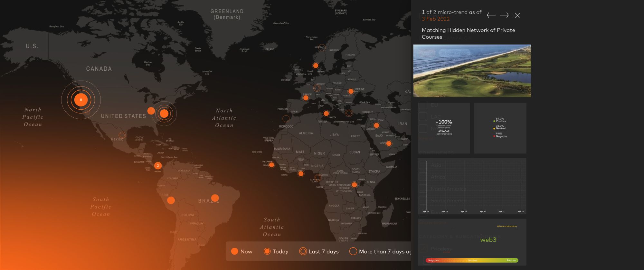Viewport: 644px width, 270px height.
Task: Click the Negative to Positive sentiment gradient bar
Action: (x=472, y=260)
